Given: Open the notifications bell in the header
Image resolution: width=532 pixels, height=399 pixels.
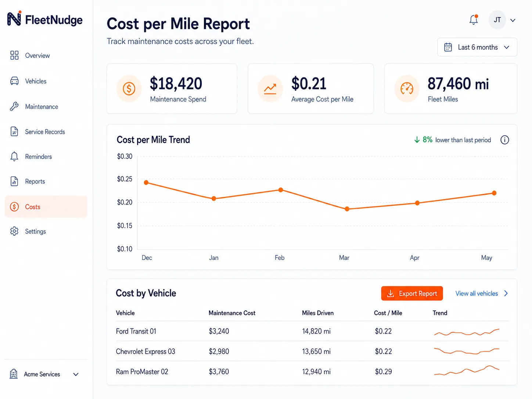Looking at the screenshot, I should point(474,19).
